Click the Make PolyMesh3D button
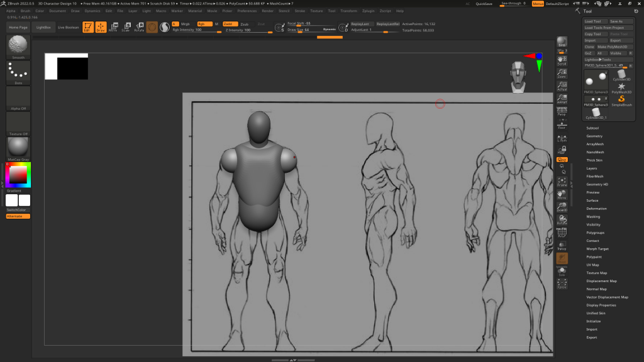Image resolution: width=644 pixels, height=362 pixels. pos(615,47)
